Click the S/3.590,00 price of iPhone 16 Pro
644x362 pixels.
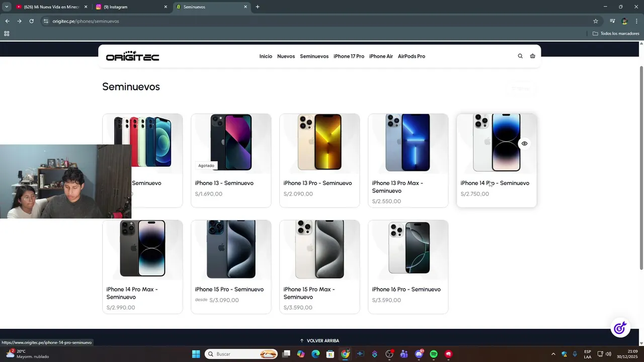pyautogui.click(x=386, y=300)
